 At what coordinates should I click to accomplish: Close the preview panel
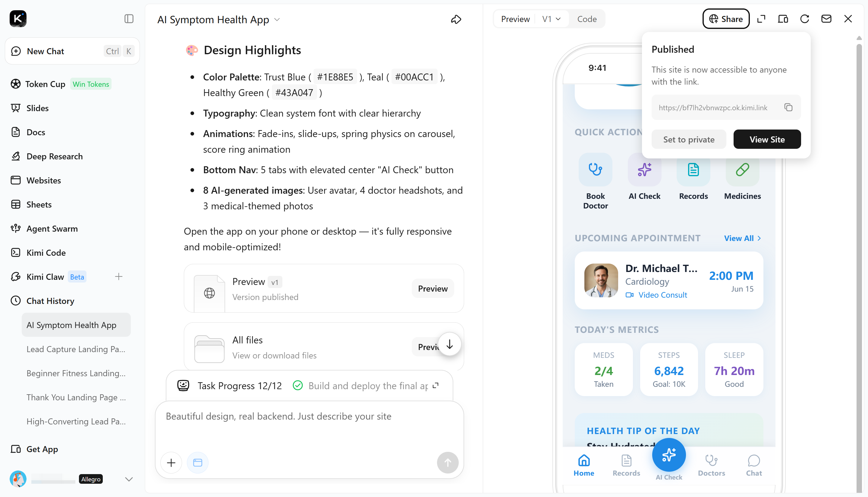pos(848,19)
